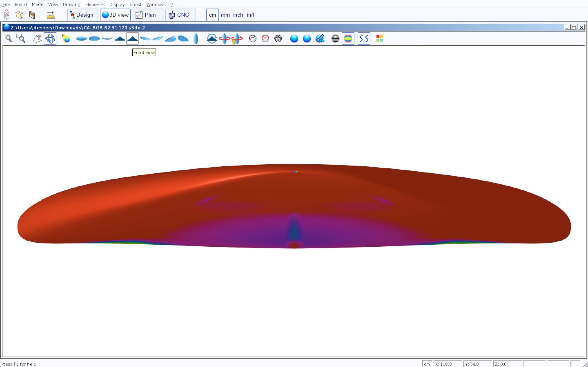Open the Display menu
Screen dimensions: 588x367
coord(117,4)
